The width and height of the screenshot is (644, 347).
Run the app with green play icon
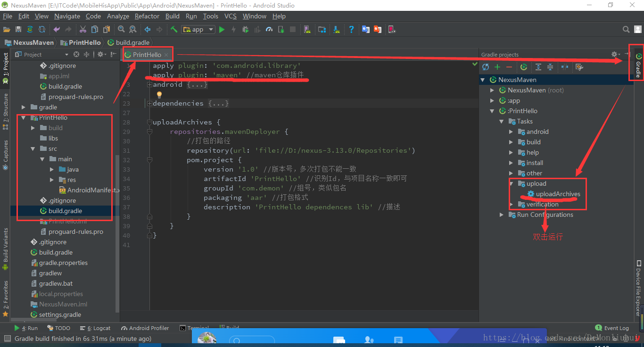222,29
